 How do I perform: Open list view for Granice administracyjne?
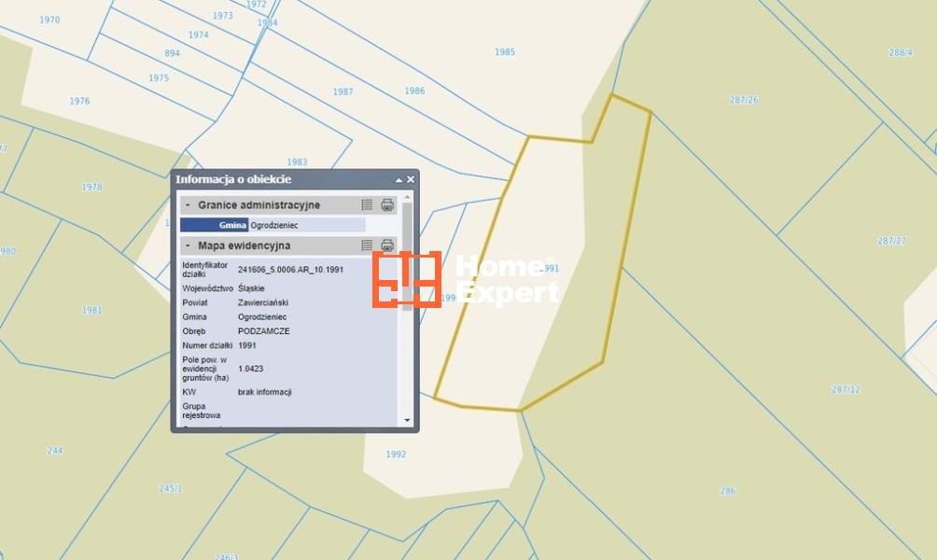click(367, 205)
